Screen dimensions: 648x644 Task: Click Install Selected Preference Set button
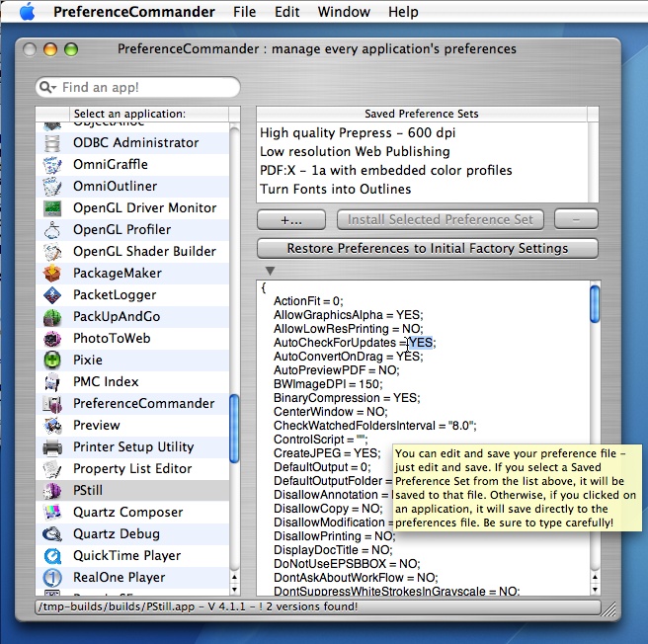[441, 220]
